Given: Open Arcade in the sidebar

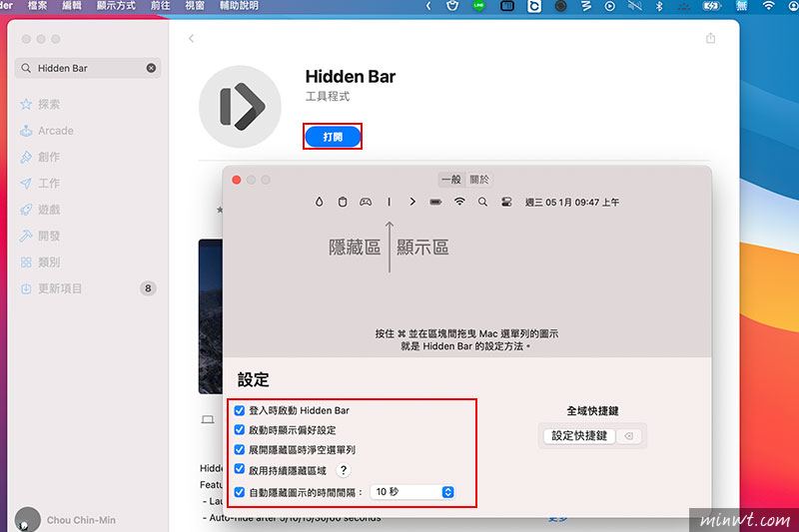Looking at the screenshot, I should [46, 131].
